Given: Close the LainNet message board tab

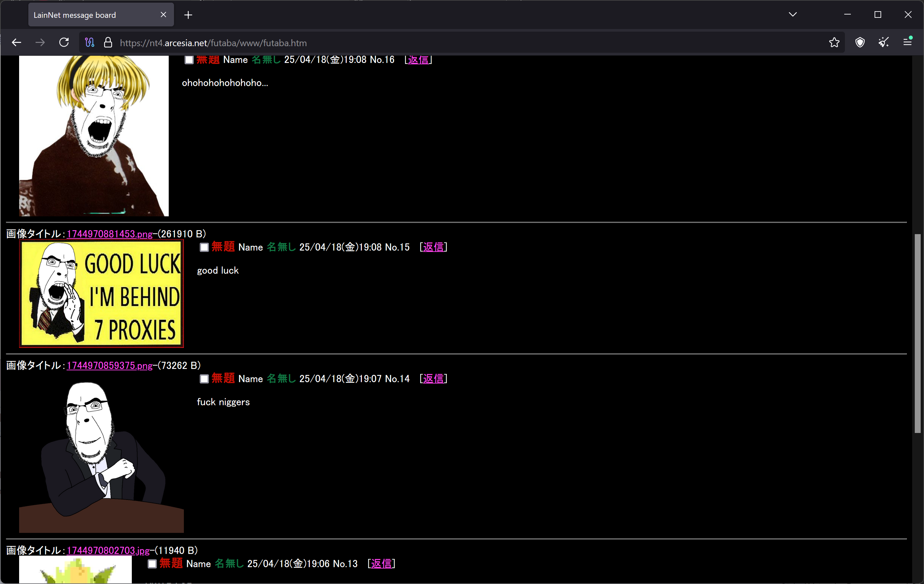Looking at the screenshot, I should pyautogui.click(x=163, y=15).
